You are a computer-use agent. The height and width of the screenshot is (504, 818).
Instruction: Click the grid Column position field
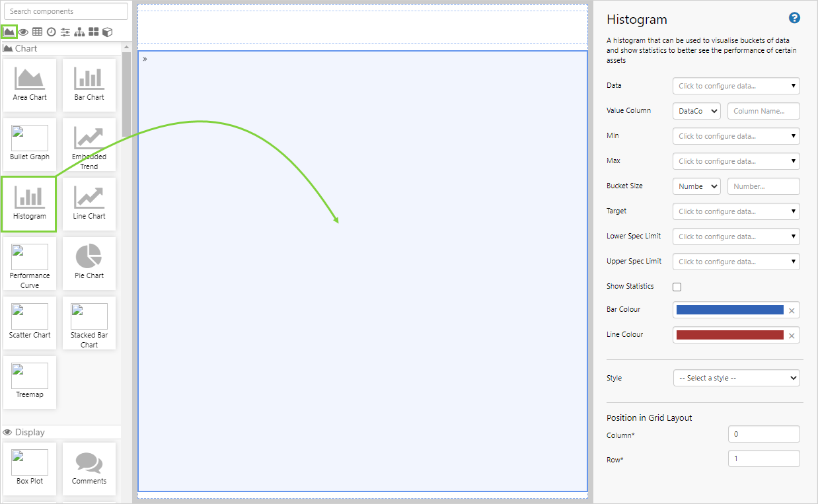pos(764,434)
